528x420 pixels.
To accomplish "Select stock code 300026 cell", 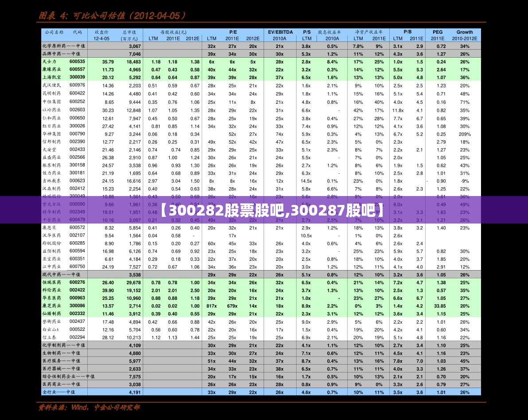I will 77,126.
